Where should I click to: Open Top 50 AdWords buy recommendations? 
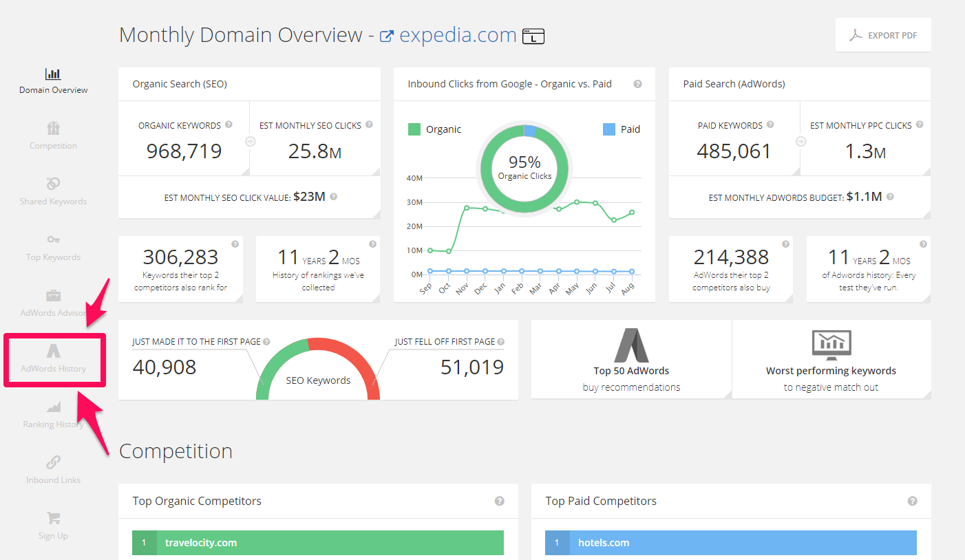click(631, 360)
